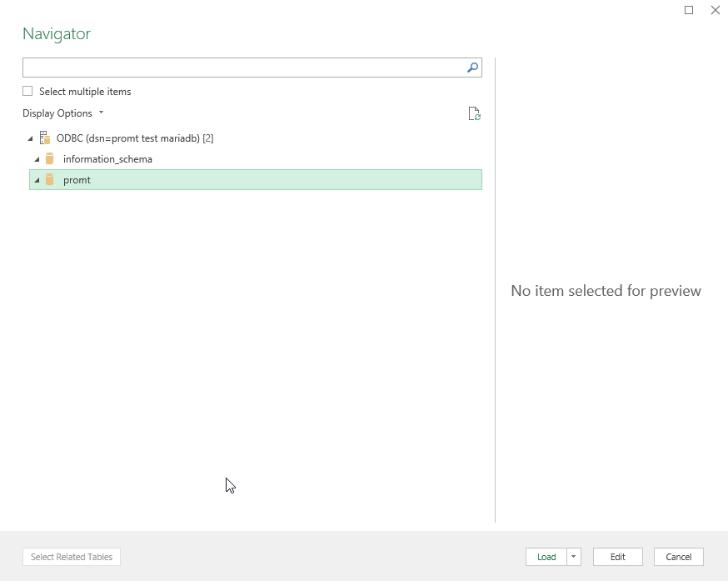Maximize the Navigator window
The image size is (728, 581).
click(x=689, y=10)
